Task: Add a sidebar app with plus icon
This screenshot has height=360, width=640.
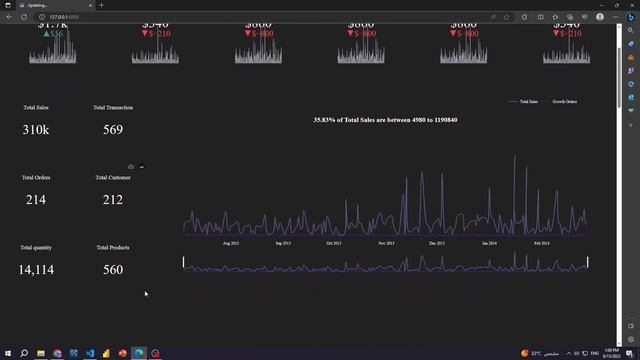Action: click(x=631, y=125)
